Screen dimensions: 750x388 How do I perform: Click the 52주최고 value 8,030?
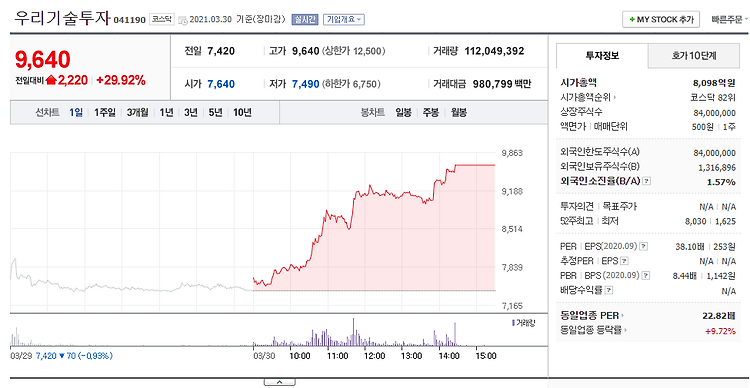pos(696,222)
